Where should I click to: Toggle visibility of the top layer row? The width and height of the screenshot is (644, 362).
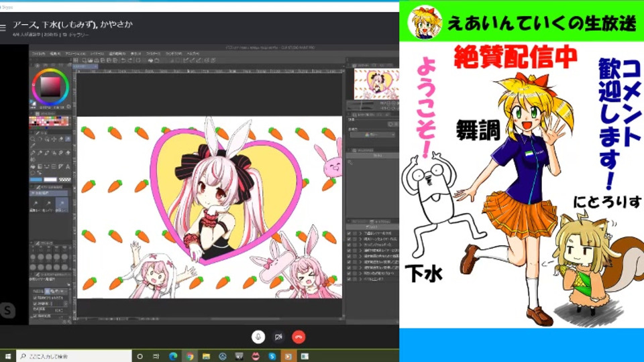click(349, 233)
